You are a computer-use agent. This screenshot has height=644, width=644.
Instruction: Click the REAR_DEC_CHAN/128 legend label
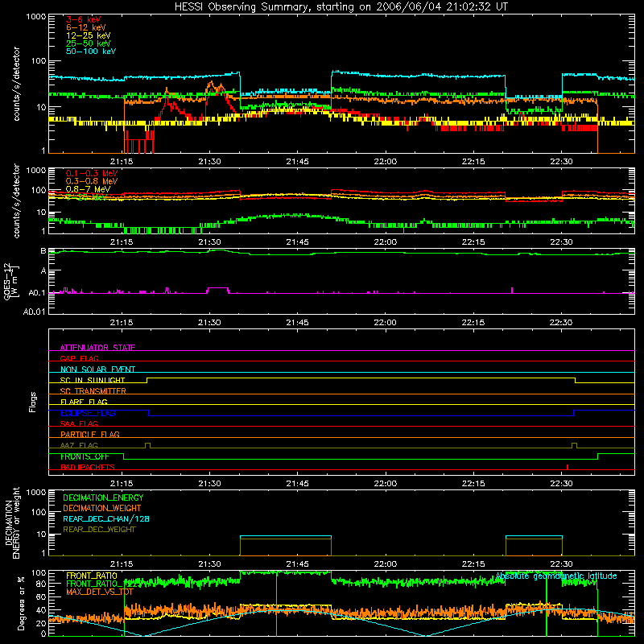click(x=106, y=518)
